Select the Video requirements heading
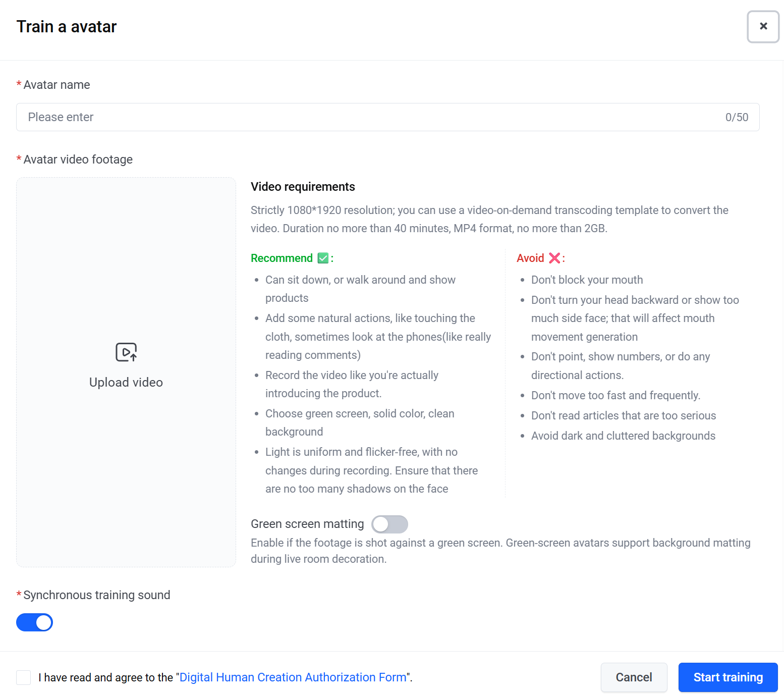This screenshot has width=784, height=694. coord(303,187)
